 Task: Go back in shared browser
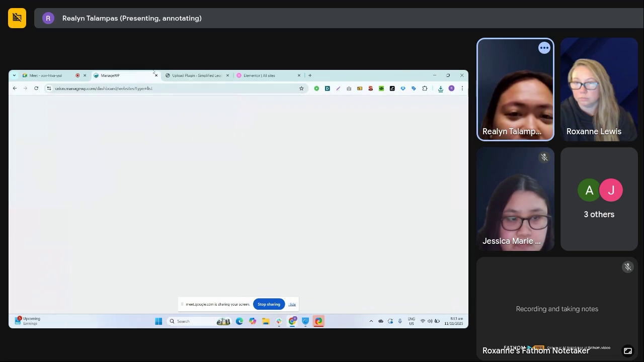coord(15,88)
